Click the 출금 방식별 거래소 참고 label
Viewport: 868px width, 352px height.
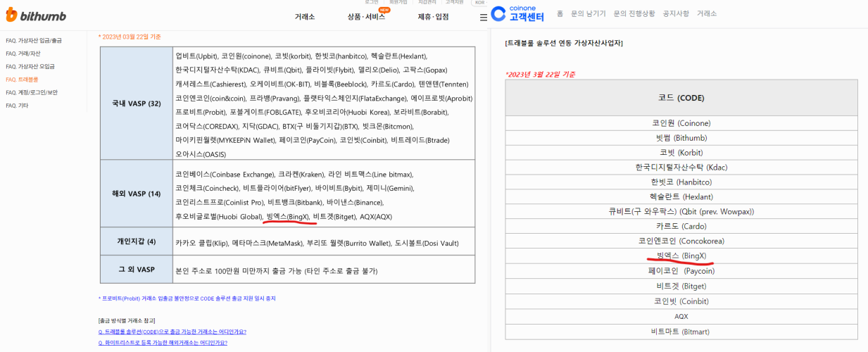pos(127,320)
